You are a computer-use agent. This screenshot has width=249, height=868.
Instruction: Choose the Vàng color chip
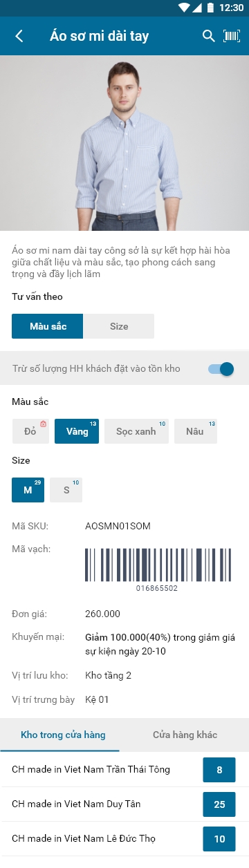[x=77, y=431]
